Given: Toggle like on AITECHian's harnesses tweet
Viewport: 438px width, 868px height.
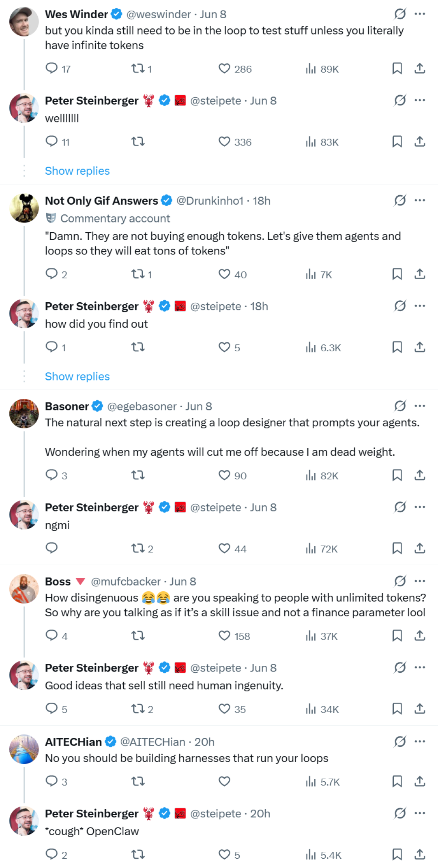Looking at the screenshot, I should 224,781.
